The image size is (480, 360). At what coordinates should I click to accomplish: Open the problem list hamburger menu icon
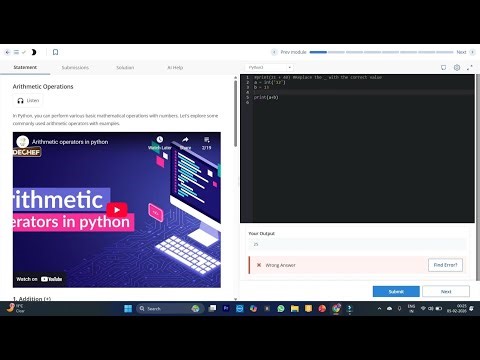click(x=16, y=52)
